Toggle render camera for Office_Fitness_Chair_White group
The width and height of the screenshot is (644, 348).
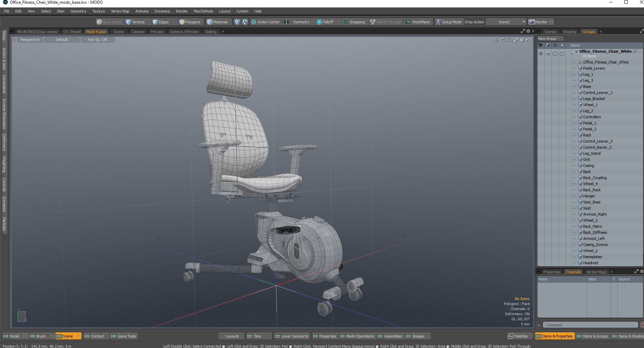tap(548, 54)
